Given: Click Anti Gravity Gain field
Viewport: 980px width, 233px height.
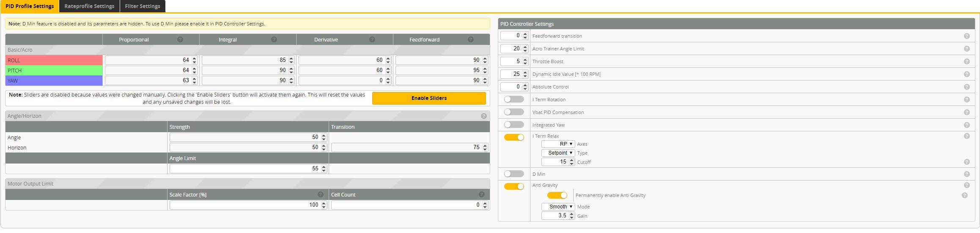Looking at the screenshot, I should click(x=558, y=216).
